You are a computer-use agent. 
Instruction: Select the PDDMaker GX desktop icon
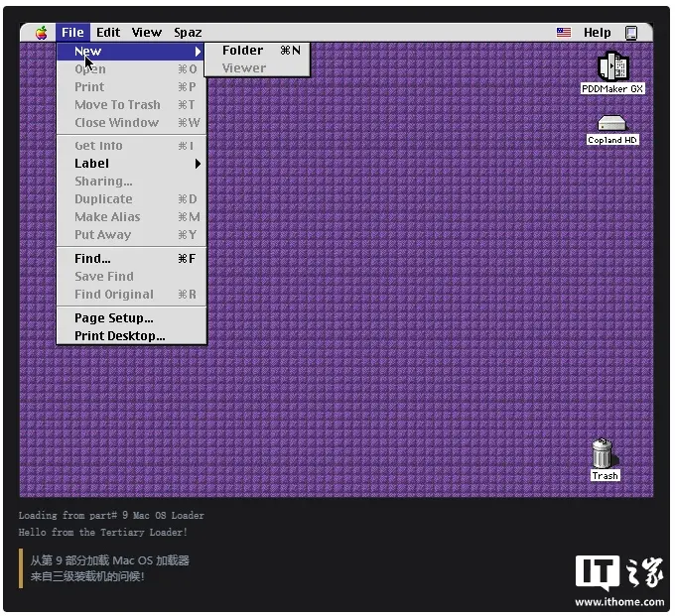pyautogui.click(x=612, y=66)
